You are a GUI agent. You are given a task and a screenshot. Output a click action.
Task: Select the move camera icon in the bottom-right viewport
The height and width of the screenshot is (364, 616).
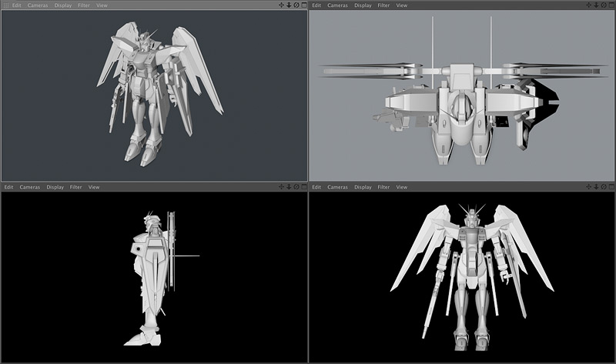(x=588, y=187)
